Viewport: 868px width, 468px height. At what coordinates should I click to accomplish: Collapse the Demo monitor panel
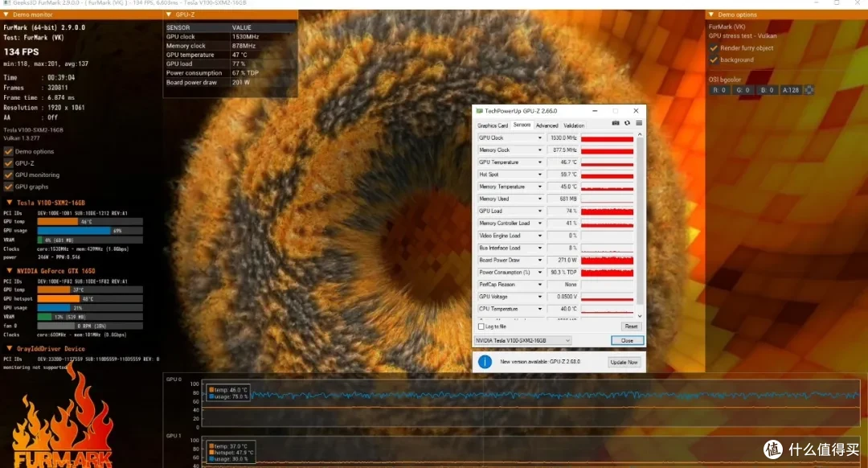[6, 14]
